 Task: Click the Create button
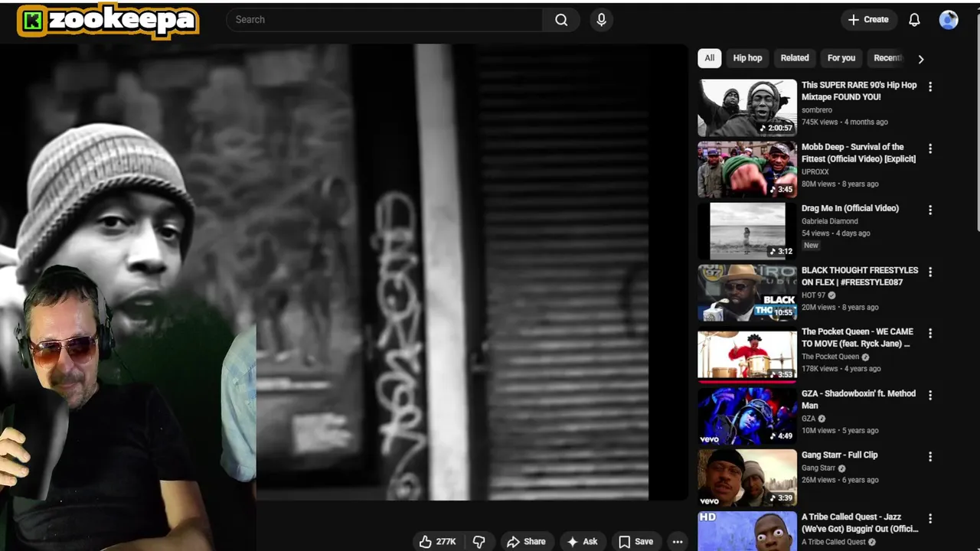click(868, 20)
